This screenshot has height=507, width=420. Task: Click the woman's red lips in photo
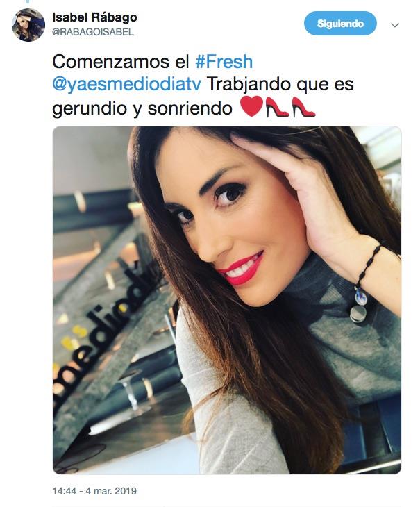click(x=242, y=269)
